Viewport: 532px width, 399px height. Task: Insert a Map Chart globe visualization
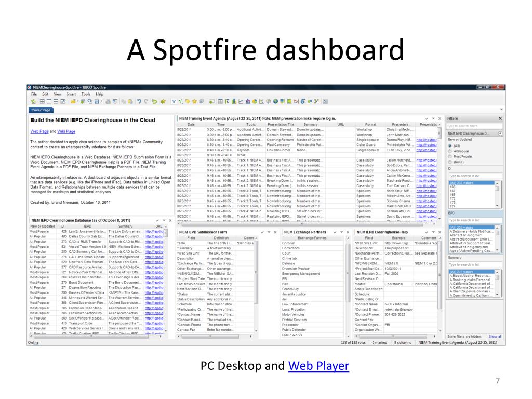(275, 101)
